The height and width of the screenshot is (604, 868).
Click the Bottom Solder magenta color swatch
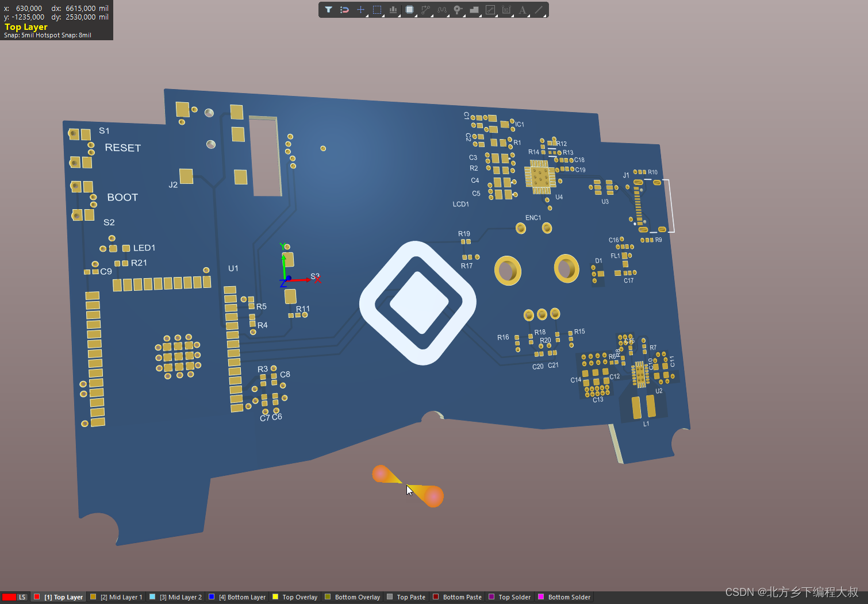[x=541, y=597]
